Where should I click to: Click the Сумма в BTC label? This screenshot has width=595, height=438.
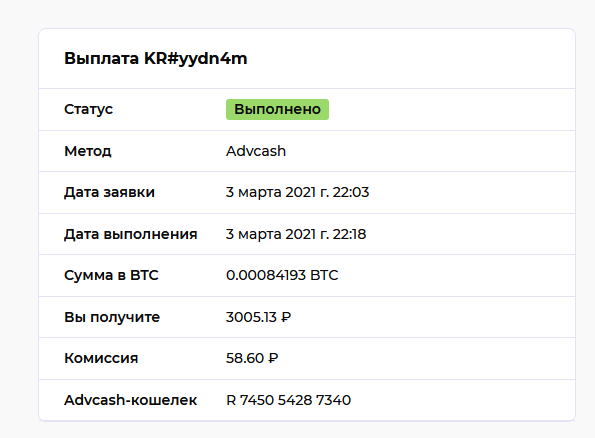point(111,275)
